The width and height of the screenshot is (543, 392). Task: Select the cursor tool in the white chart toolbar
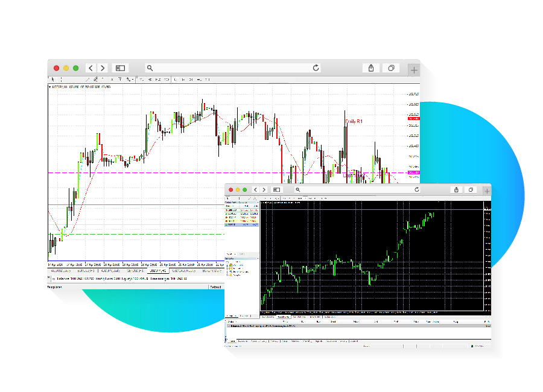pos(53,79)
